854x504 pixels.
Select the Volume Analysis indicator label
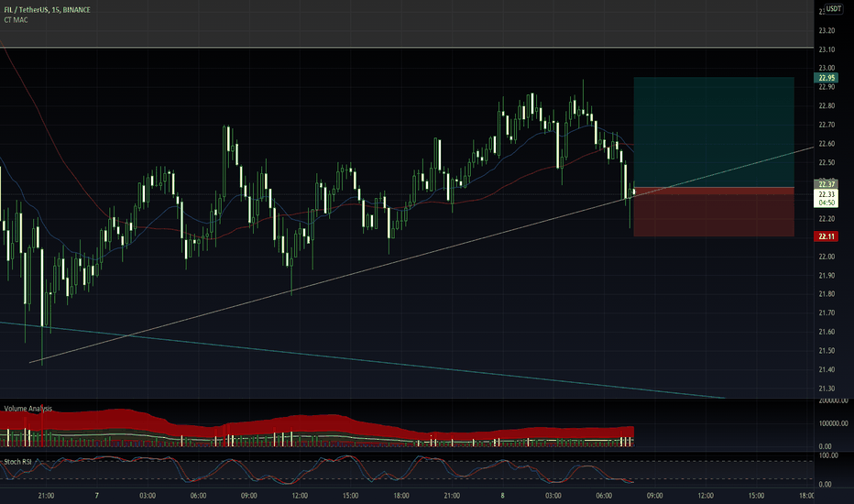28,408
